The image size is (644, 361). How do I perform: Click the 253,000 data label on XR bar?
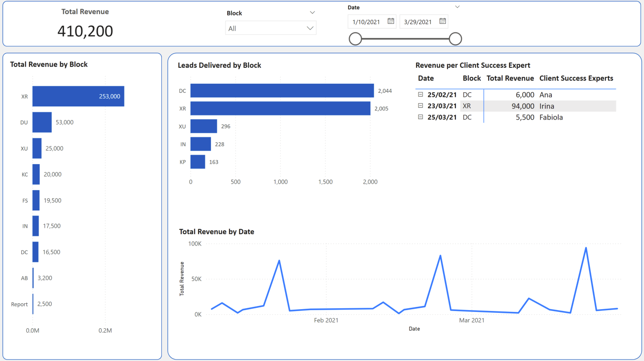110,96
